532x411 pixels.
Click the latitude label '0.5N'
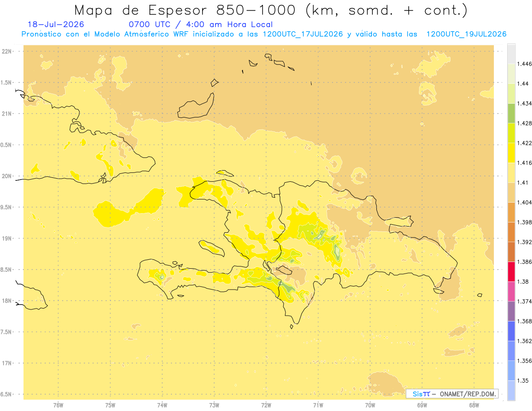7,145
